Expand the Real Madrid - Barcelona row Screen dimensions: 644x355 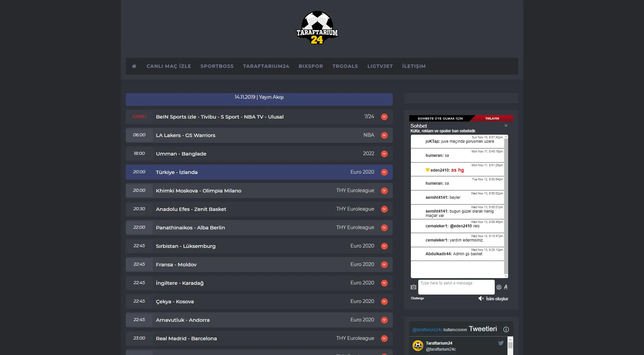pos(384,339)
